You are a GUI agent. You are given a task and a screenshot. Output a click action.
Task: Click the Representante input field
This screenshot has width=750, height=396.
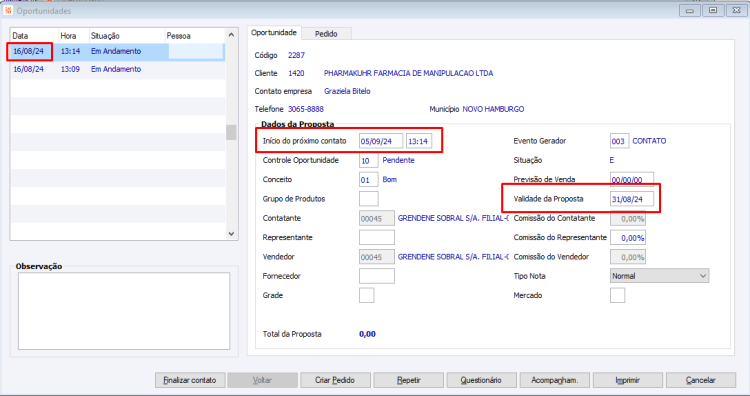[x=377, y=238]
